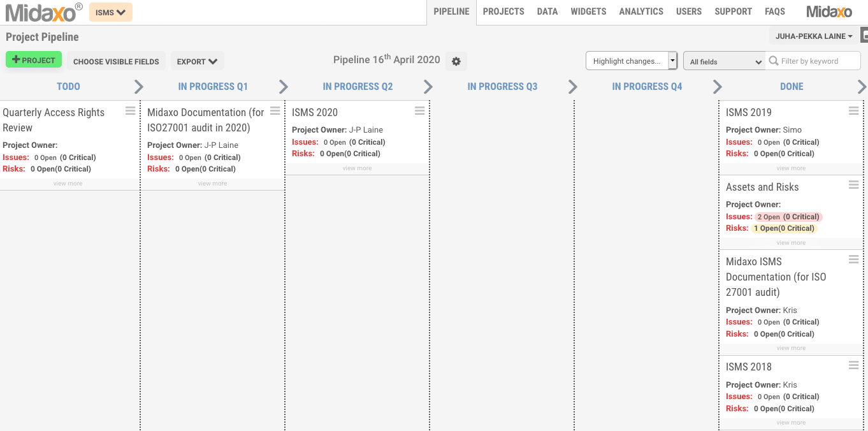Open the All fields filter dropdown
The height and width of the screenshot is (431, 868).
(725, 61)
